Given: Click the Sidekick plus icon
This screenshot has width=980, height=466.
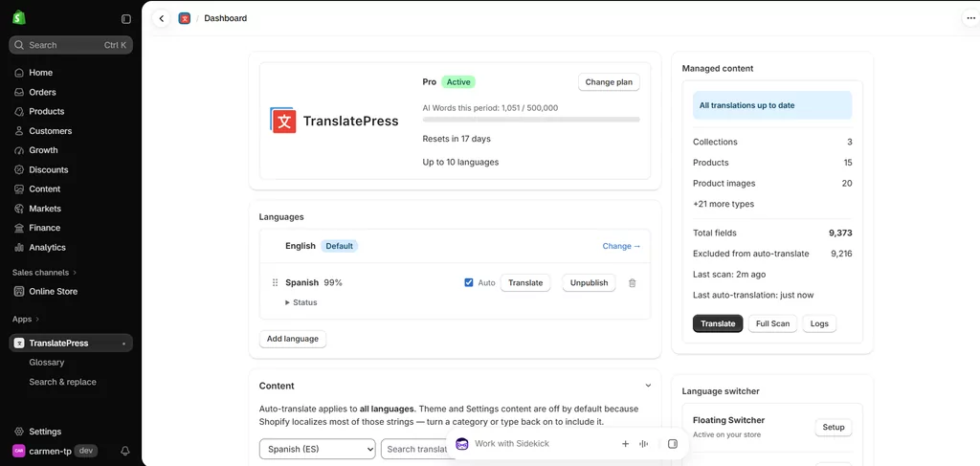Looking at the screenshot, I should [625, 443].
